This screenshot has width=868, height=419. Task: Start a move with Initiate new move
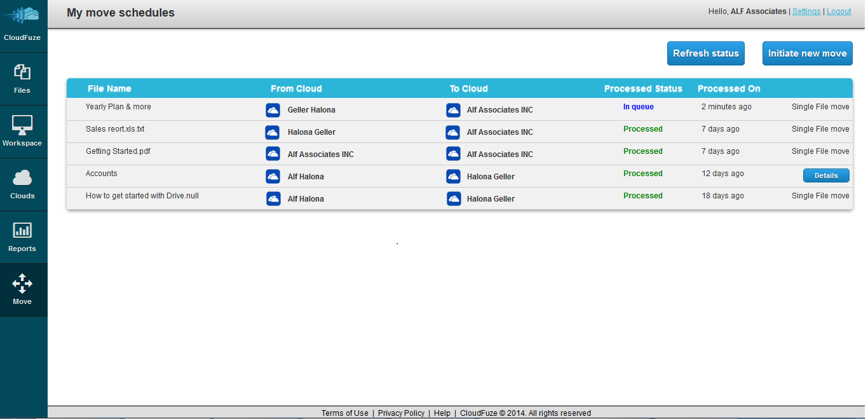(807, 53)
